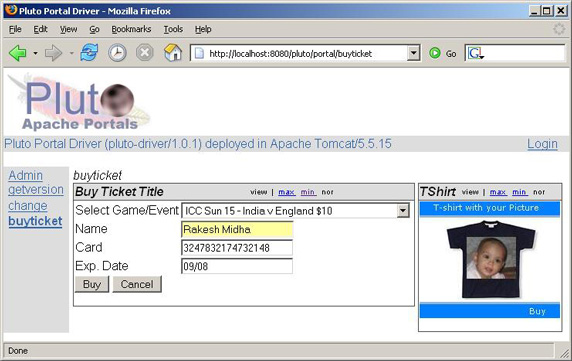Click the green Go button icon
Image resolution: width=572 pixels, height=361 pixels.
tap(434, 53)
